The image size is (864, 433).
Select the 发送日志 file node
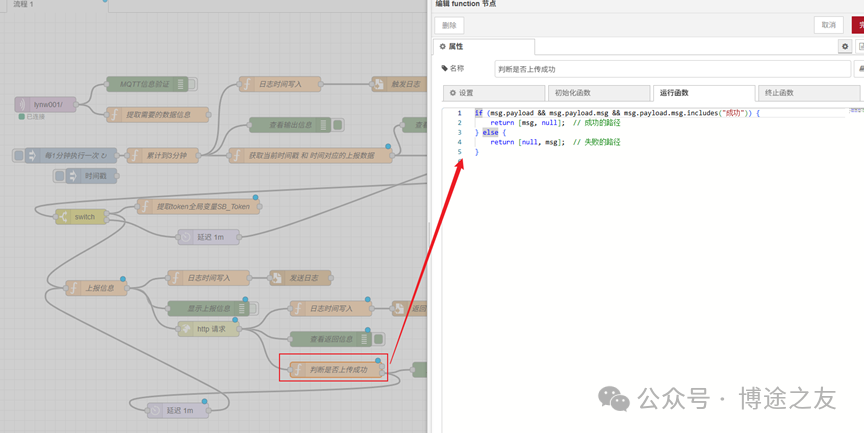[300, 278]
